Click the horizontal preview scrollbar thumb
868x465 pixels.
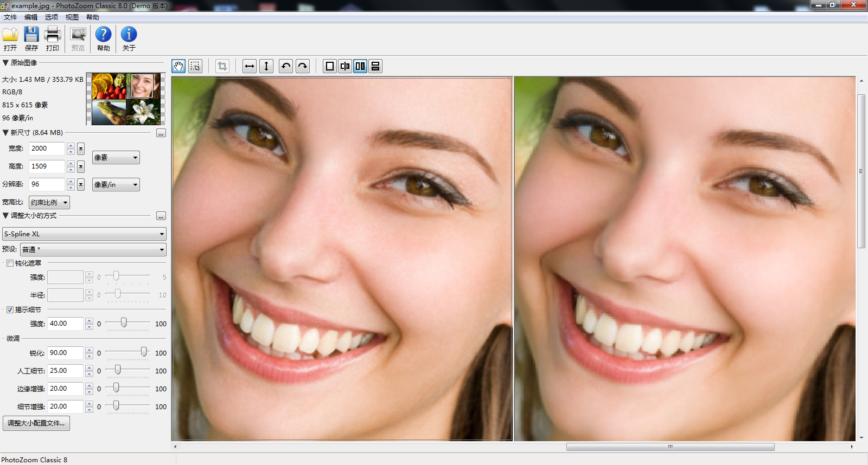(x=670, y=447)
